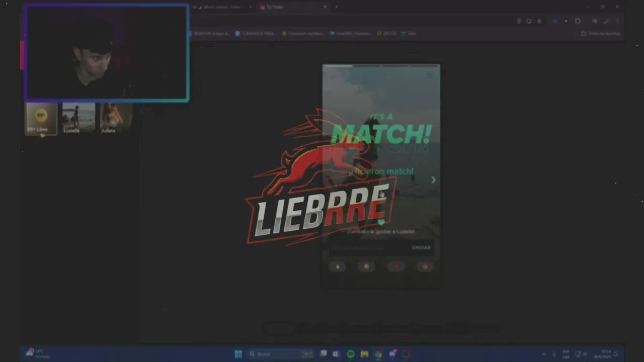Send message with ENVIAR button
This screenshot has width=644, height=362.
[x=421, y=247]
